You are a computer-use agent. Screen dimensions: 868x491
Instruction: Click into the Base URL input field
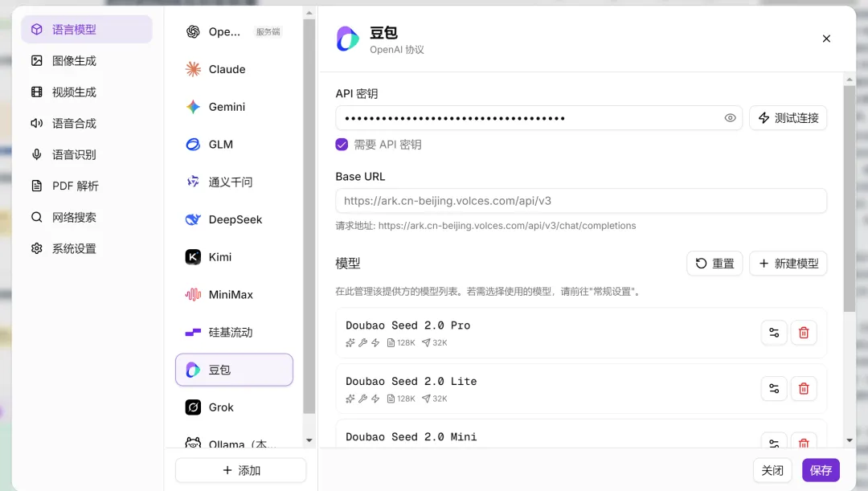click(581, 201)
